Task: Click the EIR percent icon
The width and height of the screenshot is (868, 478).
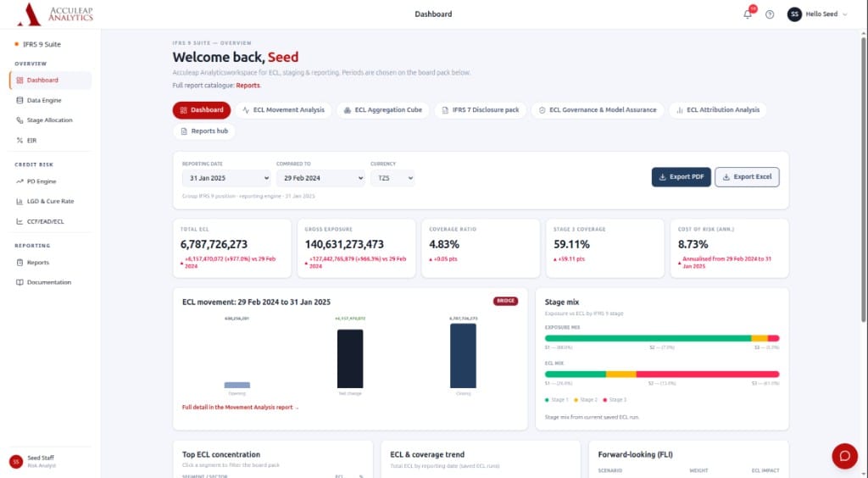Action: (x=19, y=141)
